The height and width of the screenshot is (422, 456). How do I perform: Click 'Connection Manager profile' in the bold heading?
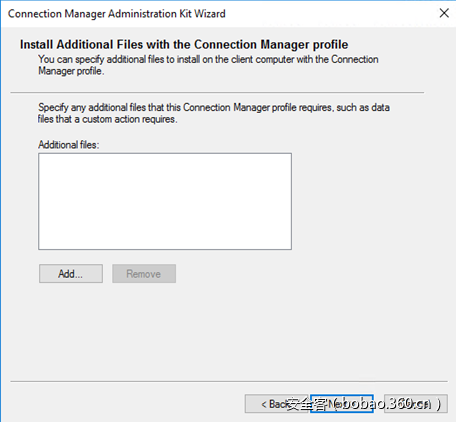coord(271,44)
